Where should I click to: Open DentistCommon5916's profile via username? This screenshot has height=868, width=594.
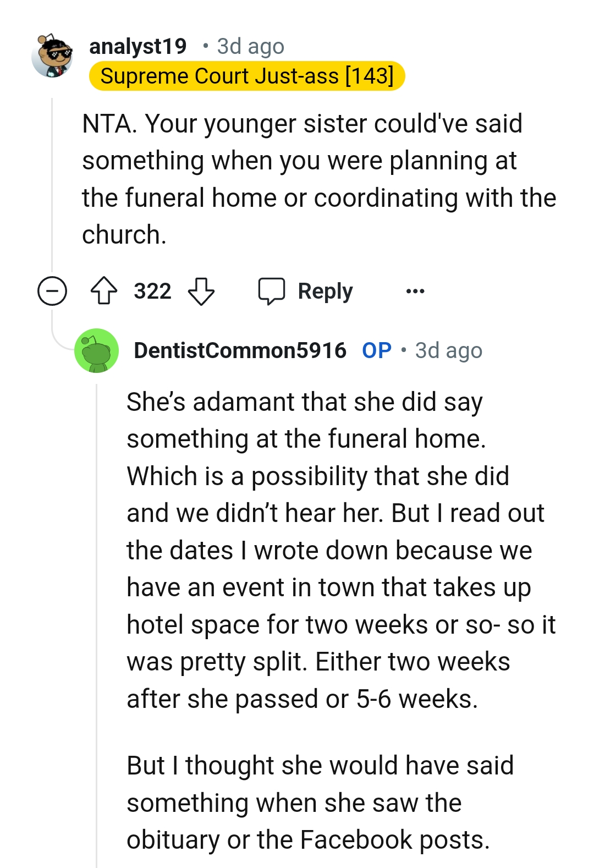click(x=240, y=350)
